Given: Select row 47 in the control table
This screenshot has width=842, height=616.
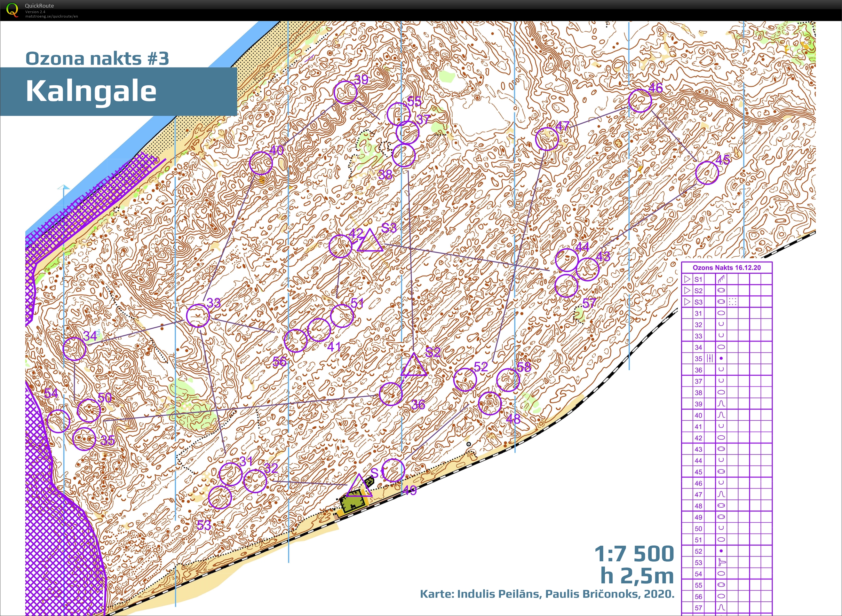Looking at the screenshot, I should [x=726, y=495].
